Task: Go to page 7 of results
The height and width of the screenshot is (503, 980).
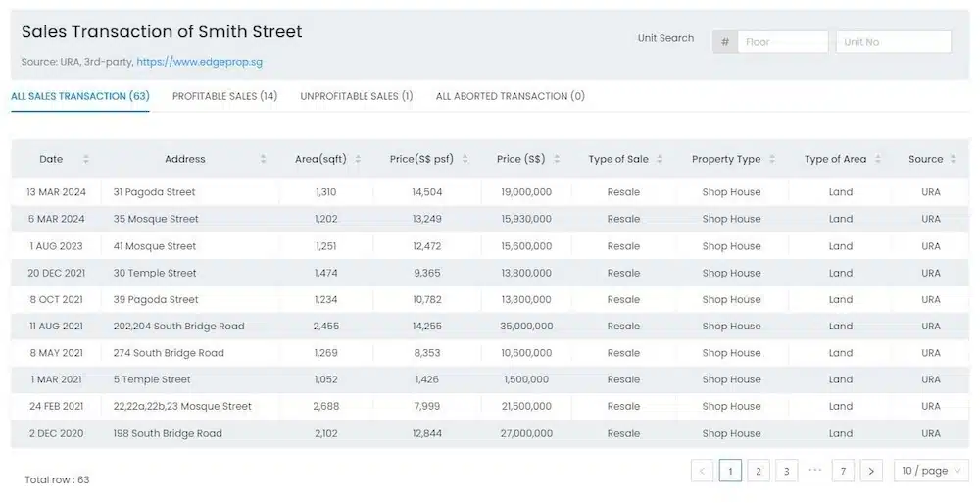Action: coord(843,471)
